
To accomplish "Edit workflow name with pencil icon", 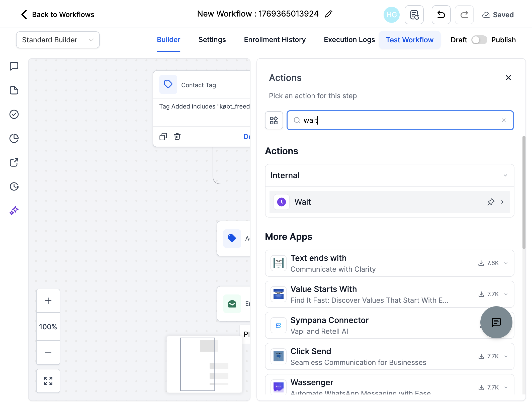I will pos(328,14).
